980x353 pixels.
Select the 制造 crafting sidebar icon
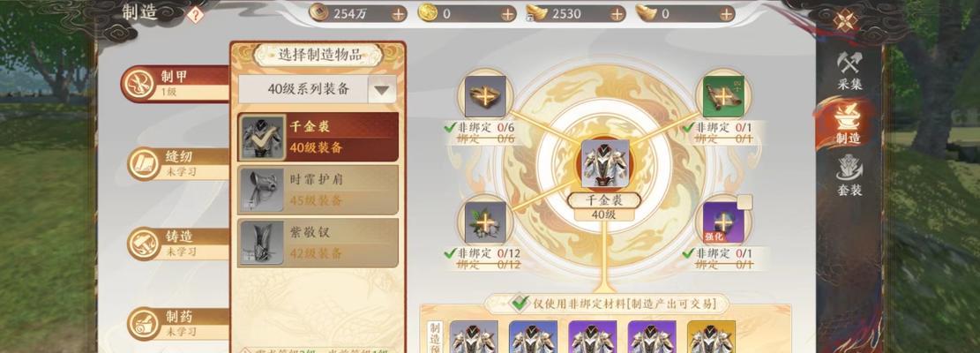point(849,124)
